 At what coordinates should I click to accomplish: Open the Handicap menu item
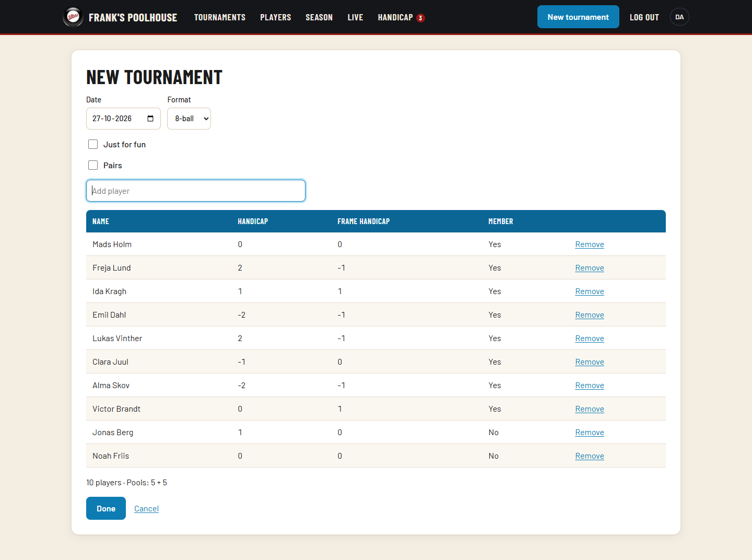395,17
